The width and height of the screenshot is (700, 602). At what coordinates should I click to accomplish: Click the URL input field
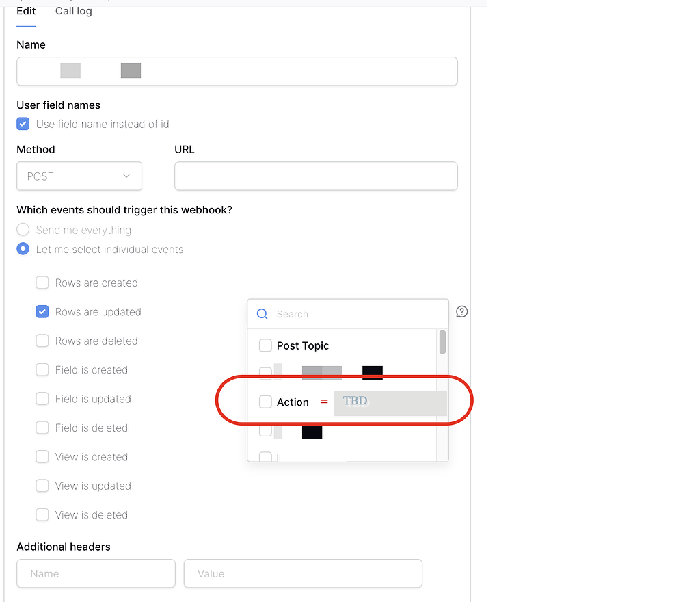[x=316, y=176]
